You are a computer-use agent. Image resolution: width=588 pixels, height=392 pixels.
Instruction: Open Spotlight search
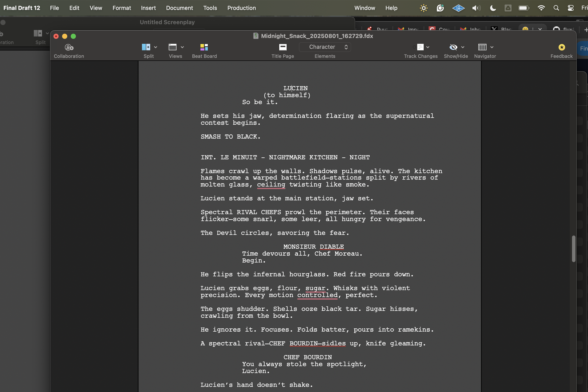coord(556,8)
